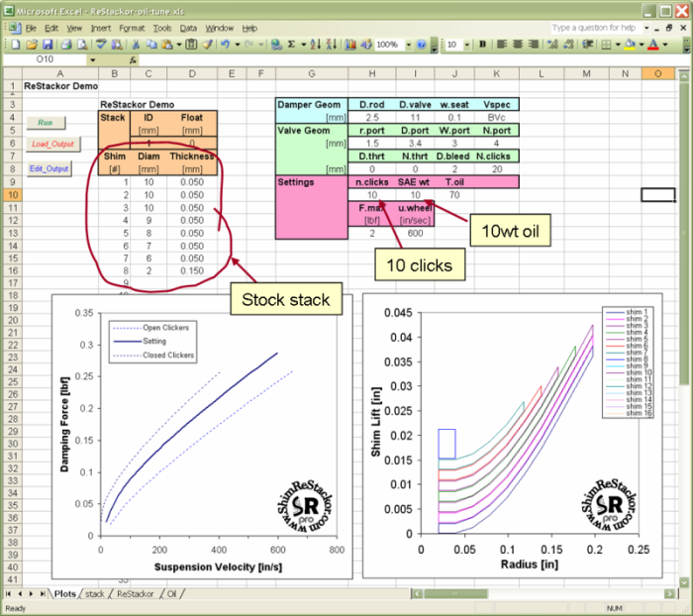Viewport: 693px width, 616px height.
Task: Decrease decimal places
Action: (x=568, y=45)
